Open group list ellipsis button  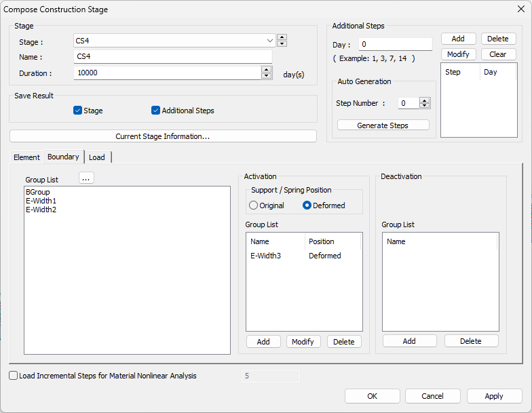(x=86, y=178)
